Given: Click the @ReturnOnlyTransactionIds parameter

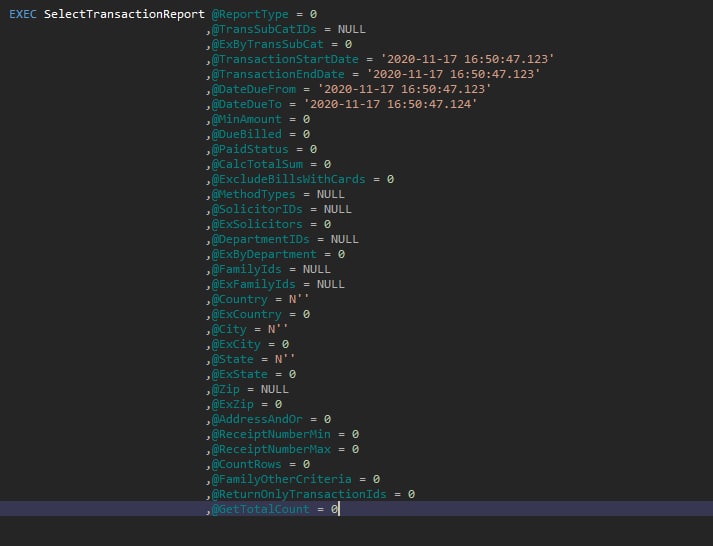Looking at the screenshot, I should coord(299,494).
